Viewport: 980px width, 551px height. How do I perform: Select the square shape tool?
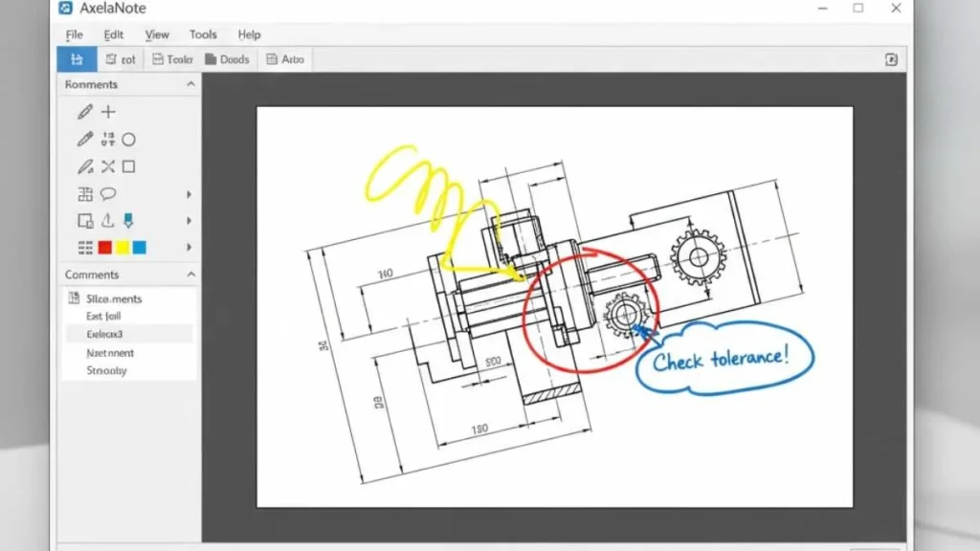pos(128,166)
